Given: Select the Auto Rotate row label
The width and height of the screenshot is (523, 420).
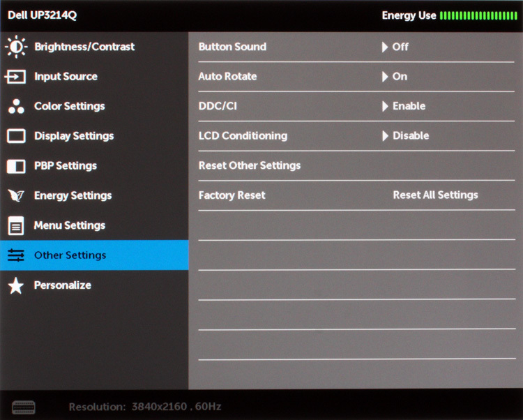Looking at the screenshot, I should (228, 76).
